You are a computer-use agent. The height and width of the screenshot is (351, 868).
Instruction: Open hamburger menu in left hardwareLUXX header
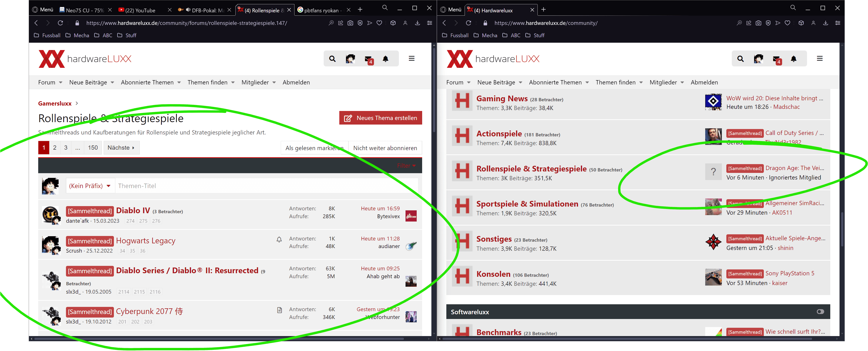[x=411, y=59]
